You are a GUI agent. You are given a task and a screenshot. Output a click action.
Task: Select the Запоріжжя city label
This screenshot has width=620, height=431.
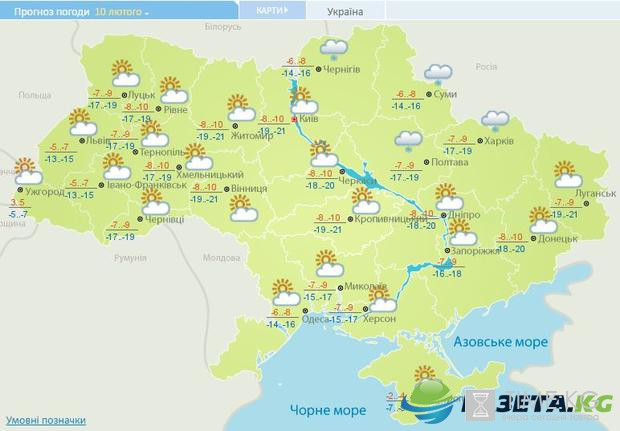tap(475, 251)
